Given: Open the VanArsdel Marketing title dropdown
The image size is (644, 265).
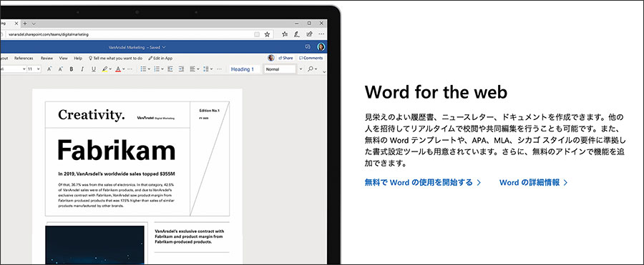Looking at the screenshot, I should (163, 47).
